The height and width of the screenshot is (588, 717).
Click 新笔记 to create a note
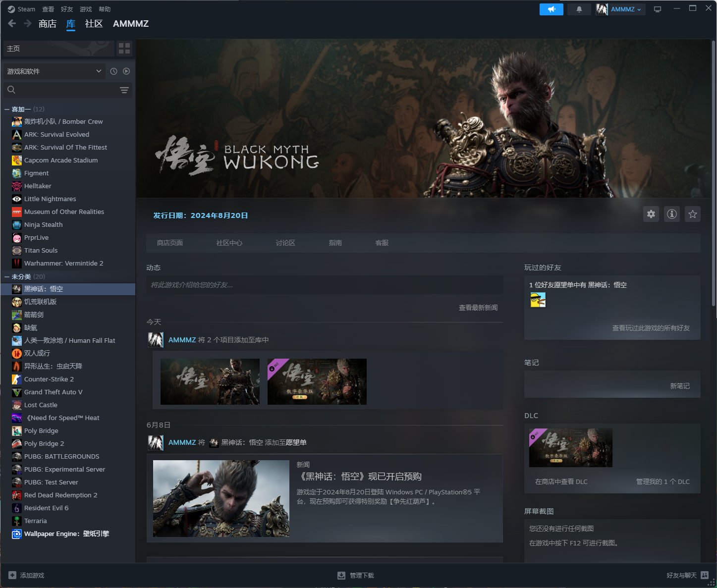680,386
